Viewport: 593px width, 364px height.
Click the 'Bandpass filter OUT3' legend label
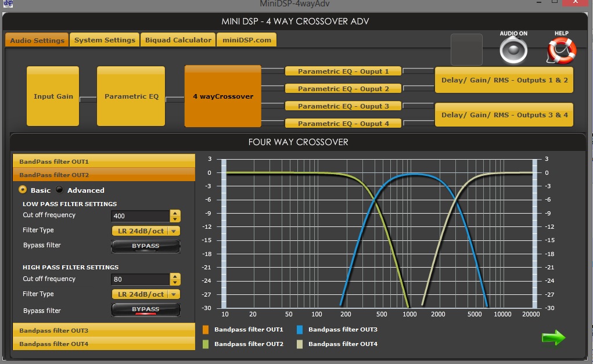coord(343,329)
